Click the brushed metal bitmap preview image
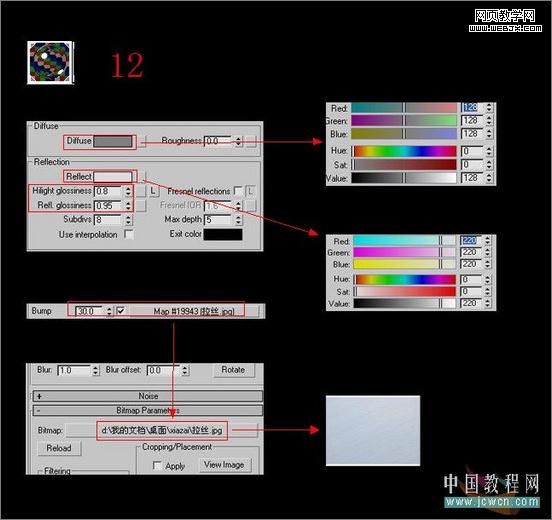Screen dimensions: 552x520 373,431
